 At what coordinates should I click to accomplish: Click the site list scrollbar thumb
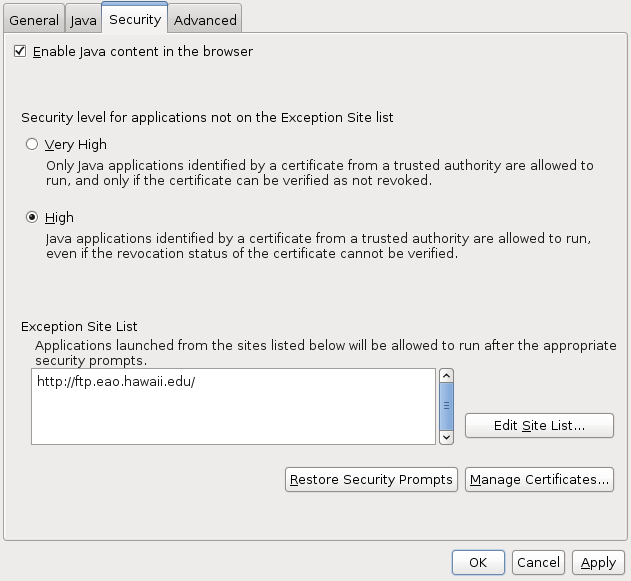tap(446, 406)
